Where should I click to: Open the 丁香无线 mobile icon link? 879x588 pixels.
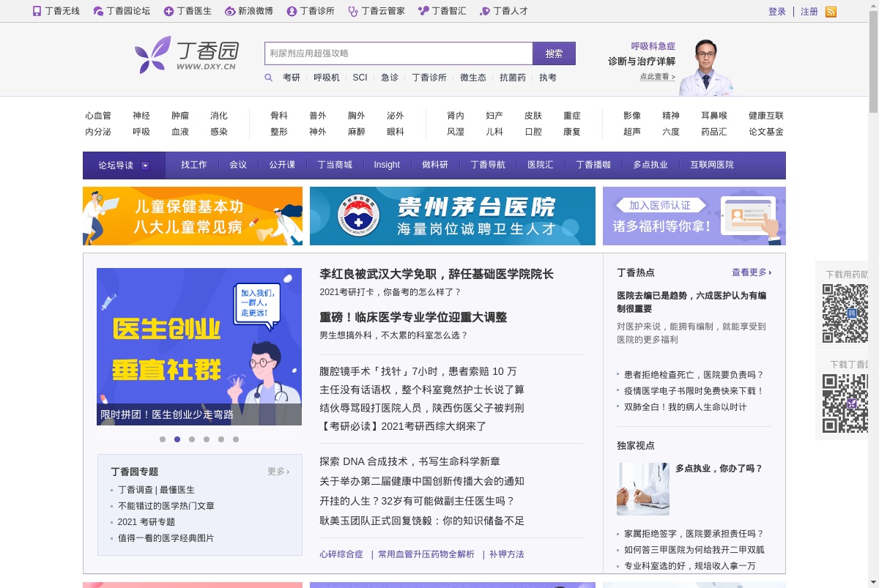coord(37,11)
